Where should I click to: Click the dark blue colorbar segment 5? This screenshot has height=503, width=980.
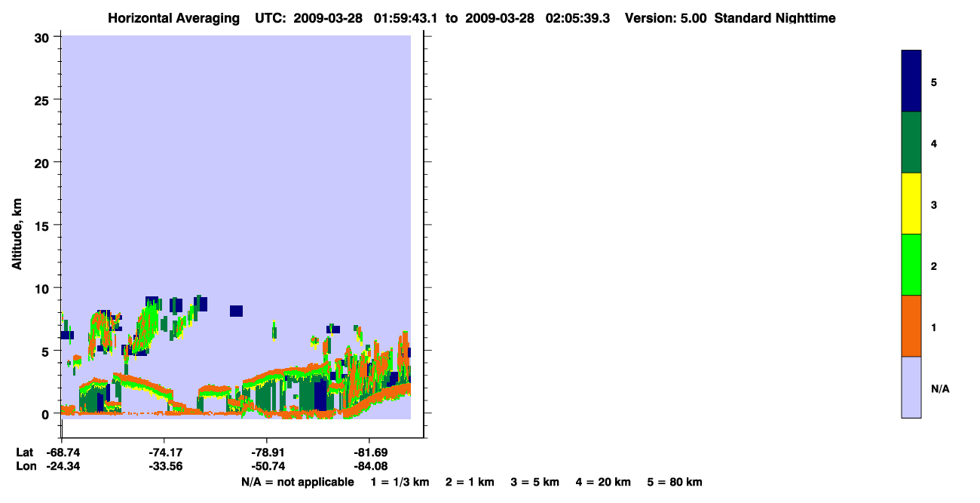click(911, 81)
